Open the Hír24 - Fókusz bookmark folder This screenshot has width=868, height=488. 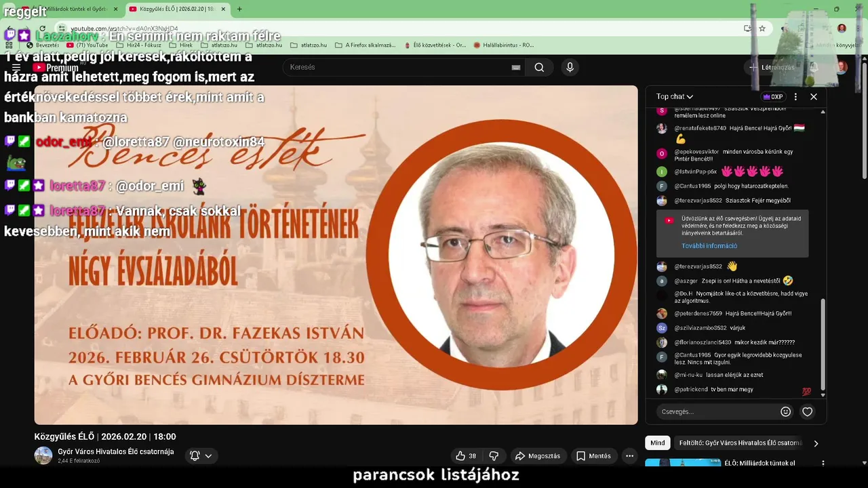[x=139, y=45]
